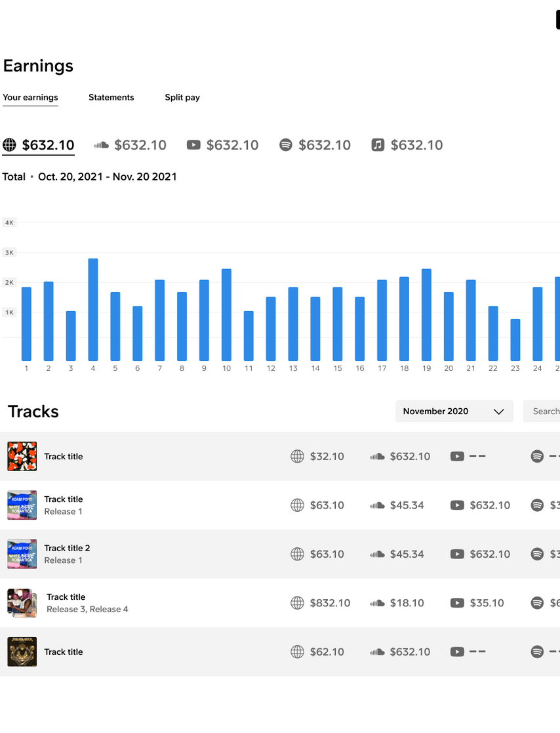Click the 4K axis label on chart

click(9, 222)
